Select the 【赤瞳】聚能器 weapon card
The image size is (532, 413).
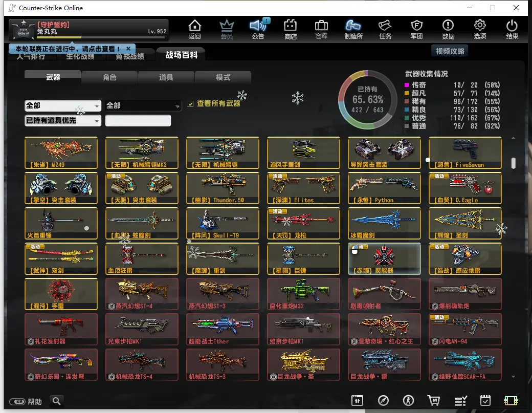pyautogui.click(x=384, y=258)
